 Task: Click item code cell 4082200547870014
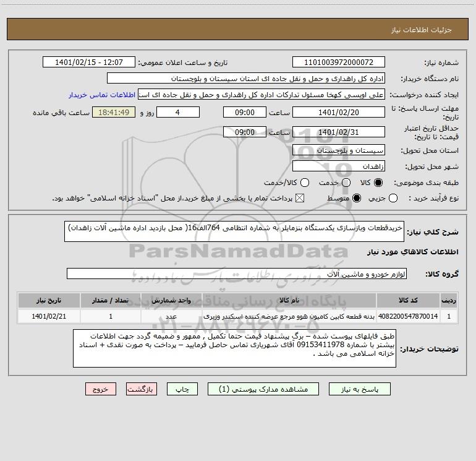coord(408,316)
